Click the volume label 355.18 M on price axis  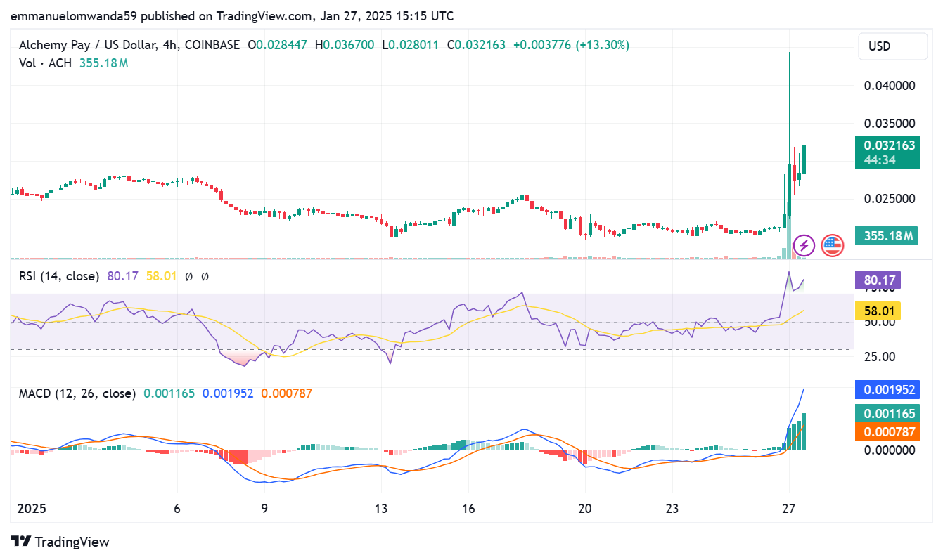pyautogui.click(x=887, y=235)
